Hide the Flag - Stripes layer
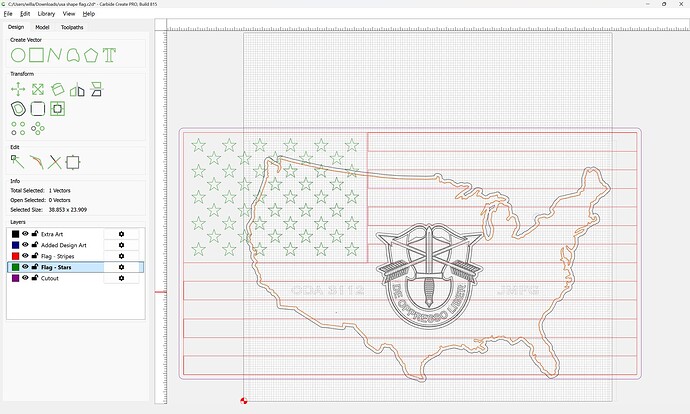Screen dimensions: 690x414 [x=25, y=256]
